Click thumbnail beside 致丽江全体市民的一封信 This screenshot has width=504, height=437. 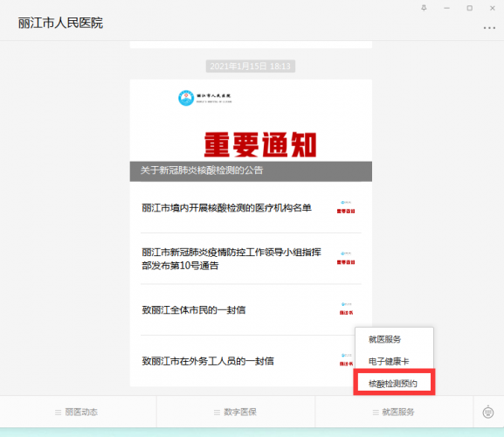tap(346, 309)
